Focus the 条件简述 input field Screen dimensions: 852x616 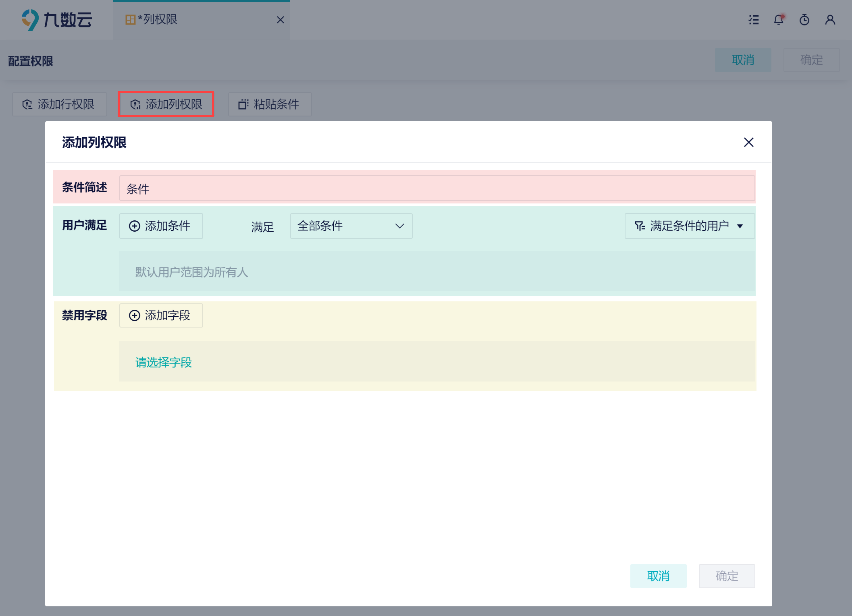pyautogui.click(x=437, y=188)
